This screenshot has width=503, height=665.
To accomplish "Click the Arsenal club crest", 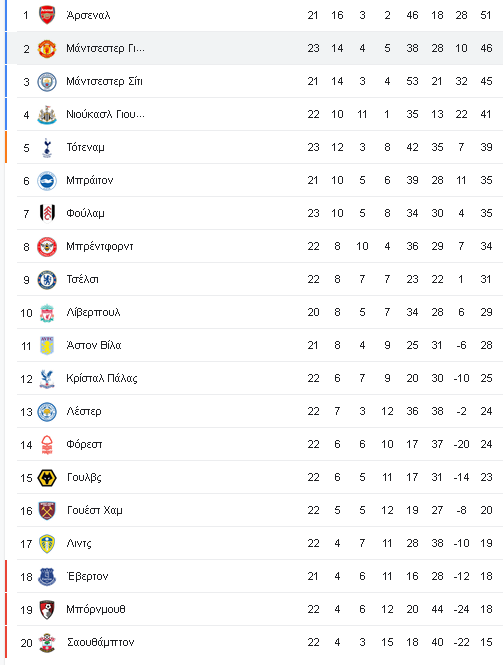I will point(47,15).
